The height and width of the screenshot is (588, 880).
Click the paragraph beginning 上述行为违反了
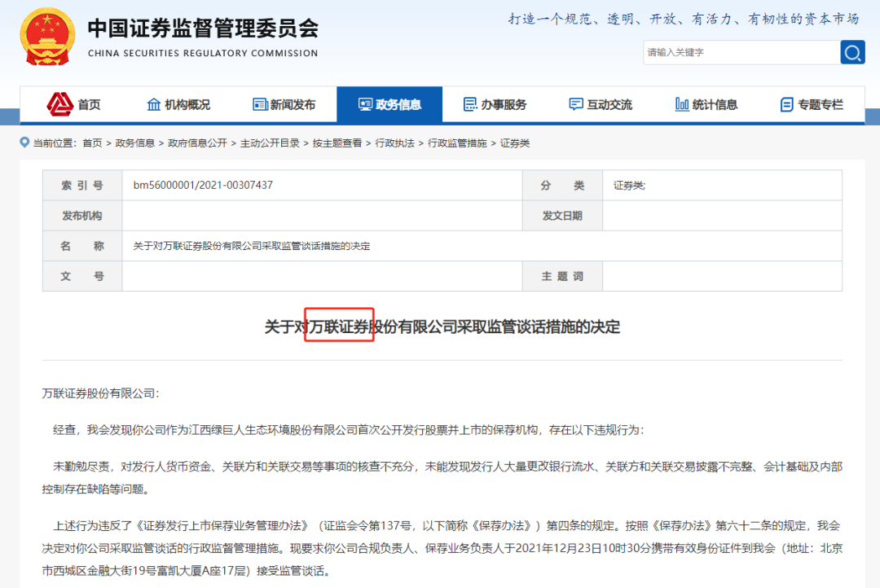click(442, 548)
